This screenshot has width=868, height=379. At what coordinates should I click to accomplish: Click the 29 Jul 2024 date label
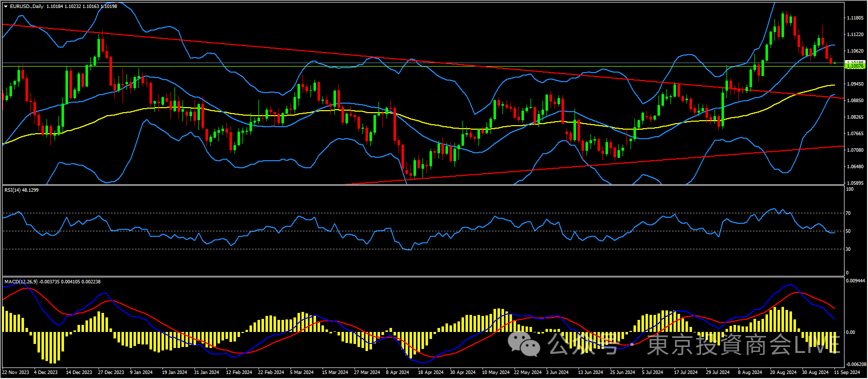pos(718,372)
